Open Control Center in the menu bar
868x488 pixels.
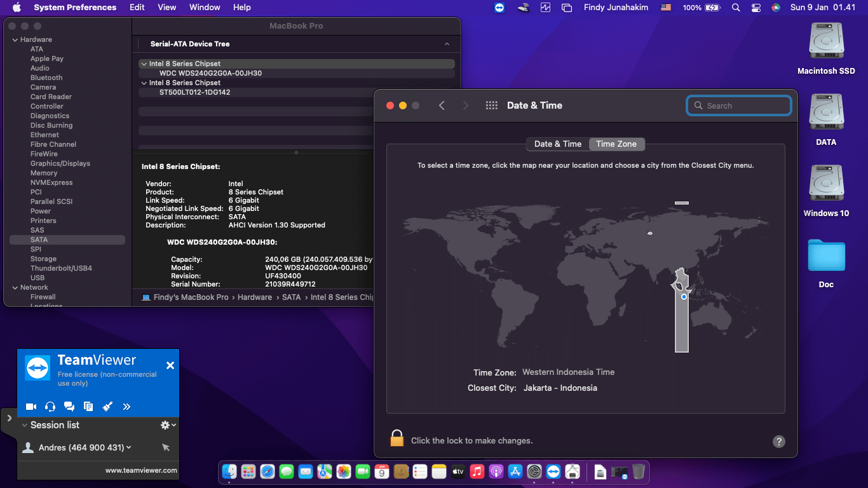pyautogui.click(x=756, y=8)
